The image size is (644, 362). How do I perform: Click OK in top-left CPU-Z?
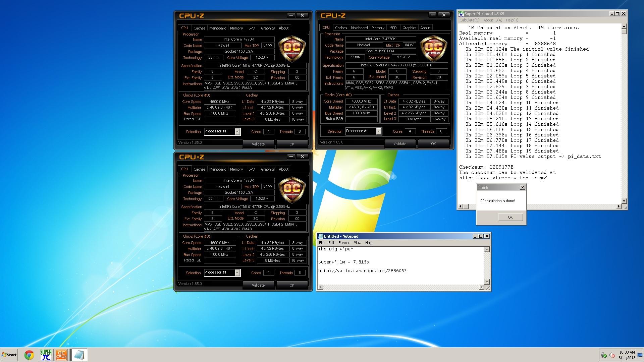292,144
